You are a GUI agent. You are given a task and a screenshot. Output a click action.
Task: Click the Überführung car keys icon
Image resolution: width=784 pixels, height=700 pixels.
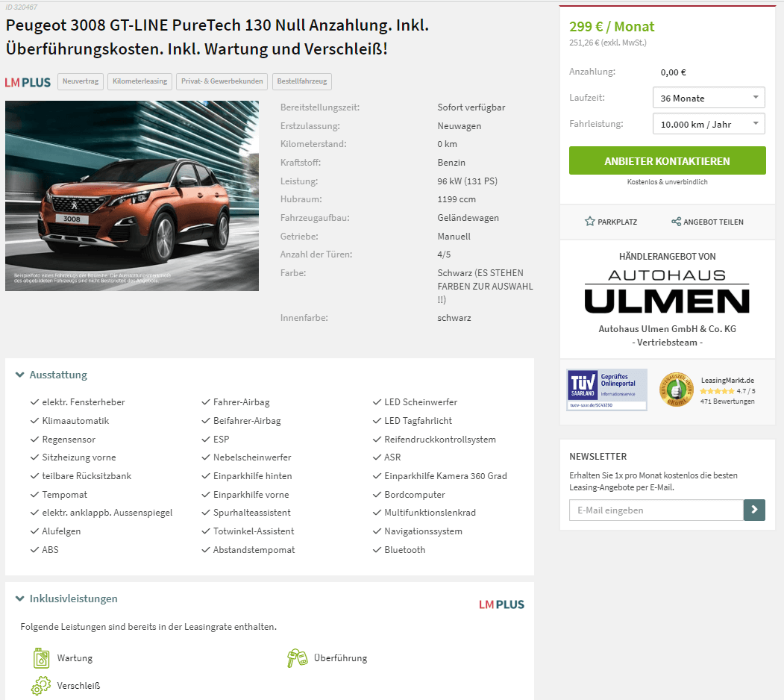pyautogui.click(x=298, y=658)
